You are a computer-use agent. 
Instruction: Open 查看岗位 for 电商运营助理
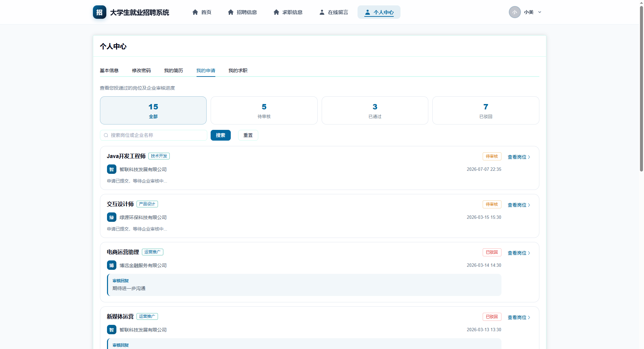coord(519,253)
